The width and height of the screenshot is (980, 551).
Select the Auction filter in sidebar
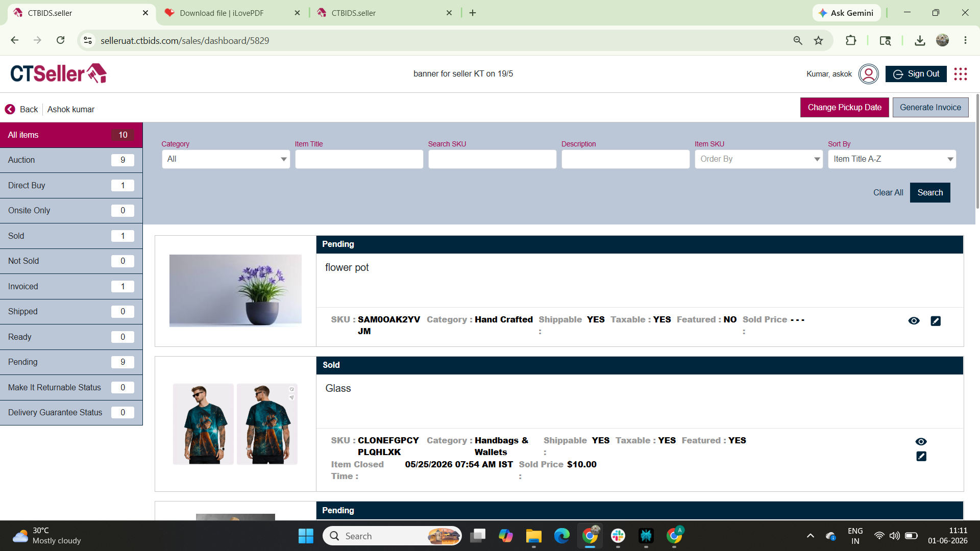pos(71,160)
